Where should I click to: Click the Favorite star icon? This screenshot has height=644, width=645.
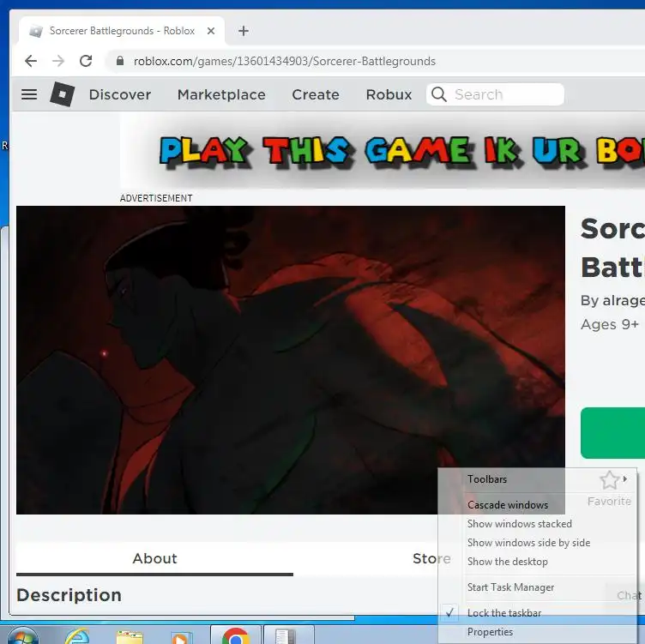pos(609,480)
